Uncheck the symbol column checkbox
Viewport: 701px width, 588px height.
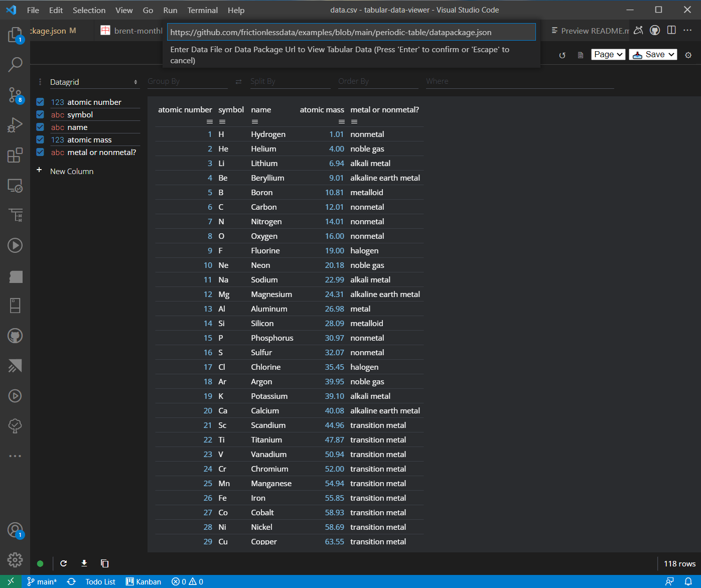[40, 114]
